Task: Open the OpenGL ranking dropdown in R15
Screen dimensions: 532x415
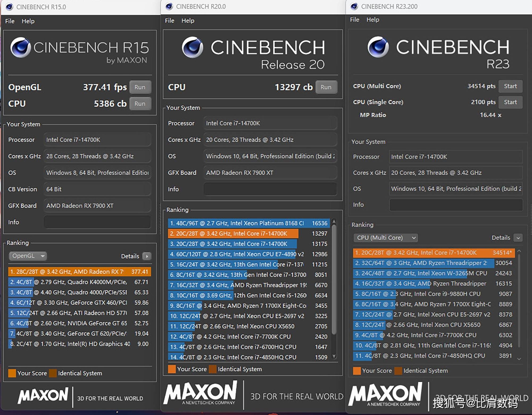Action: 28,256
